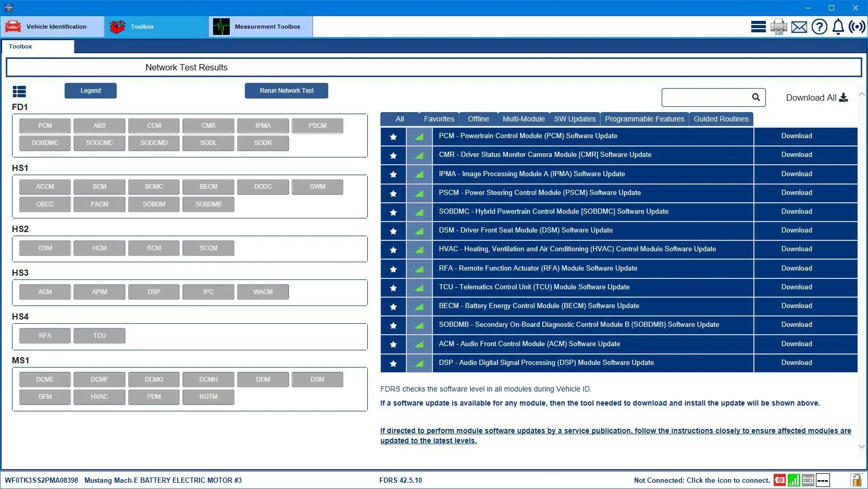The height and width of the screenshot is (489, 868).
Task: Click the dashes voltage indicator in the status bar
Action: coord(823,480)
